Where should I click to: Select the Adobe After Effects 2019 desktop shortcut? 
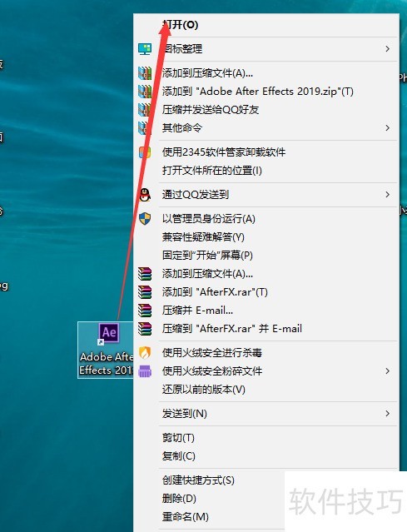[x=106, y=350]
